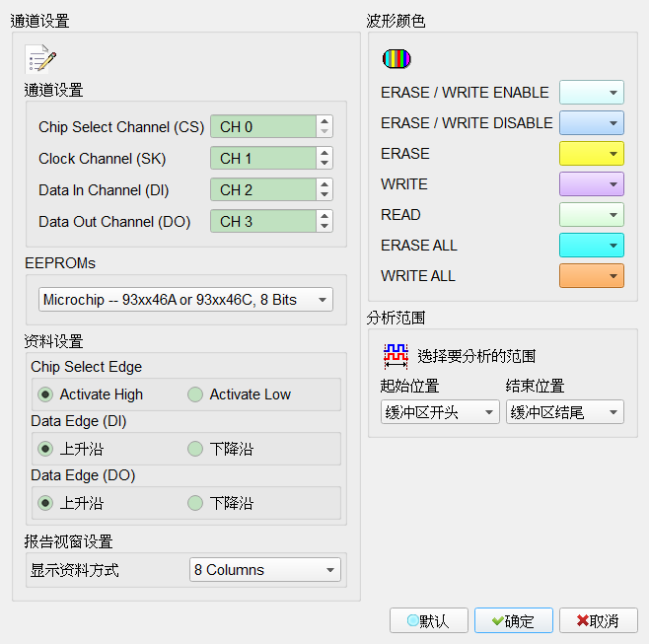The width and height of the screenshot is (649, 644).
Task: Click the 默认 default button
Action: [429, 620]
